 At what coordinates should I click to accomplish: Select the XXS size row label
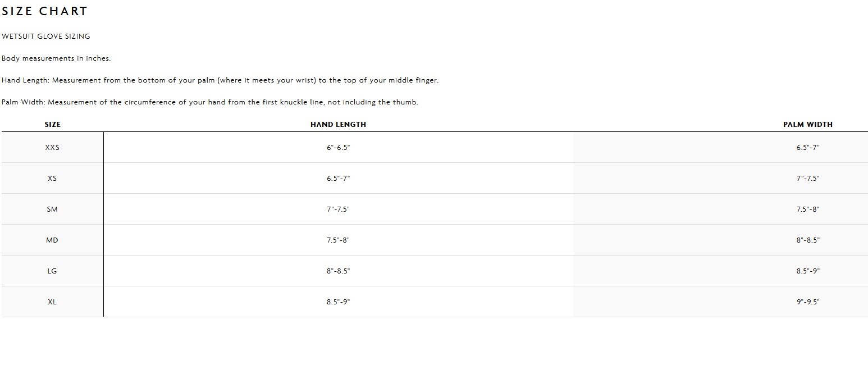coord(52,148)
